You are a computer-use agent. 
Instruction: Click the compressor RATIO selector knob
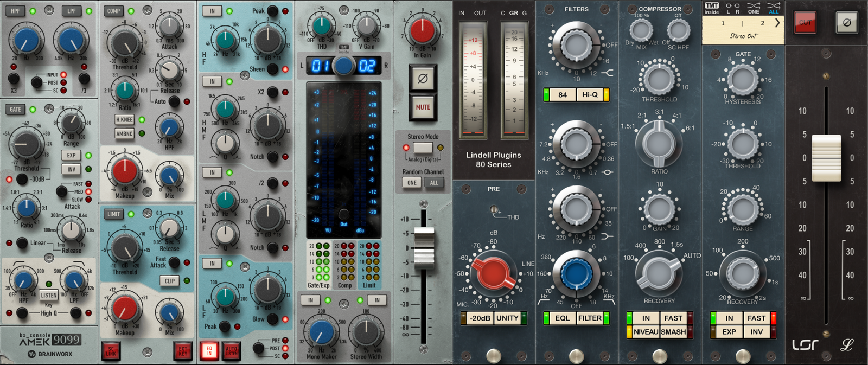(x=659, y=143)
